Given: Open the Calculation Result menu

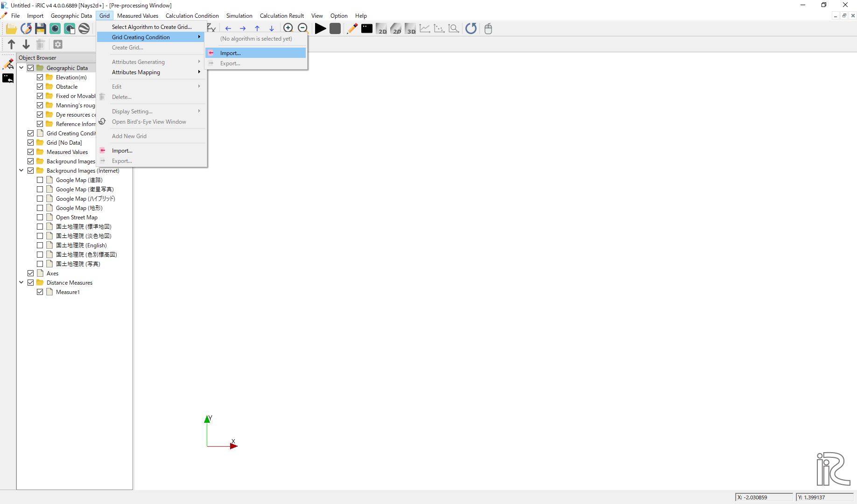Looking at the screenshot, I should click(x=282, y=16).
